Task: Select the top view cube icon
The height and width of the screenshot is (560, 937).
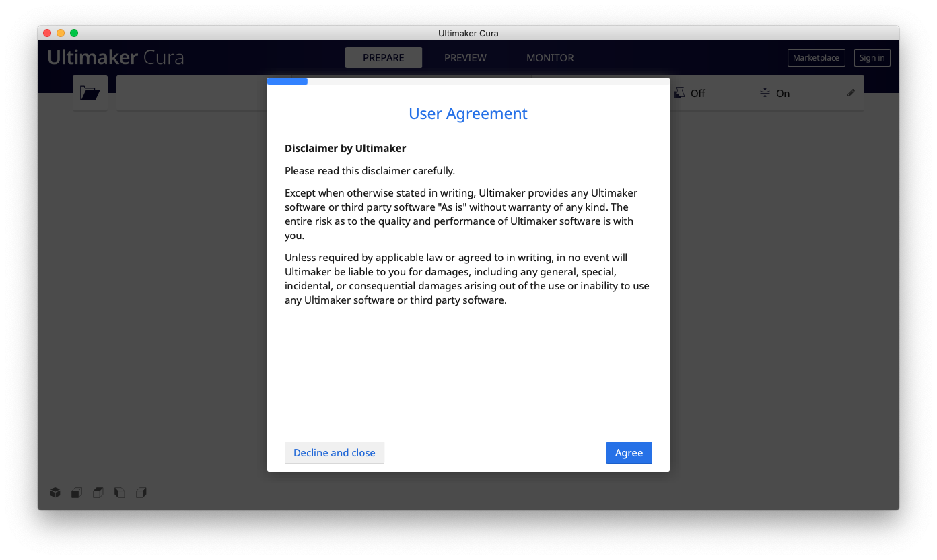Action: (x=98, y=493)
